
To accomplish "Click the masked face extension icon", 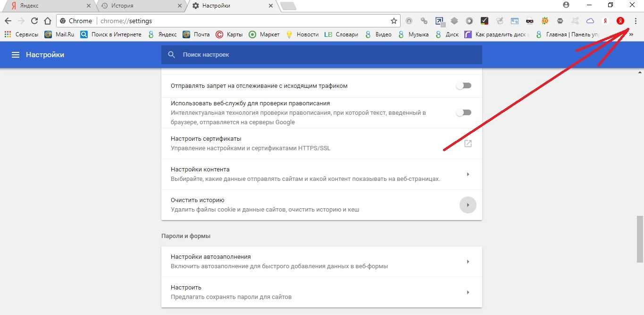I will pos(530,21).
